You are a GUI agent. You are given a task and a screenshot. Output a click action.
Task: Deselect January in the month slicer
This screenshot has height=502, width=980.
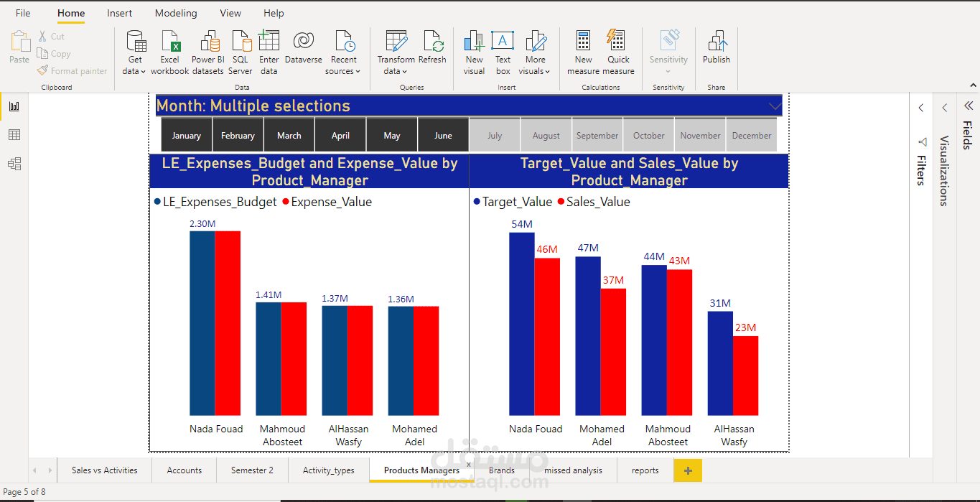tap(186, 134)
